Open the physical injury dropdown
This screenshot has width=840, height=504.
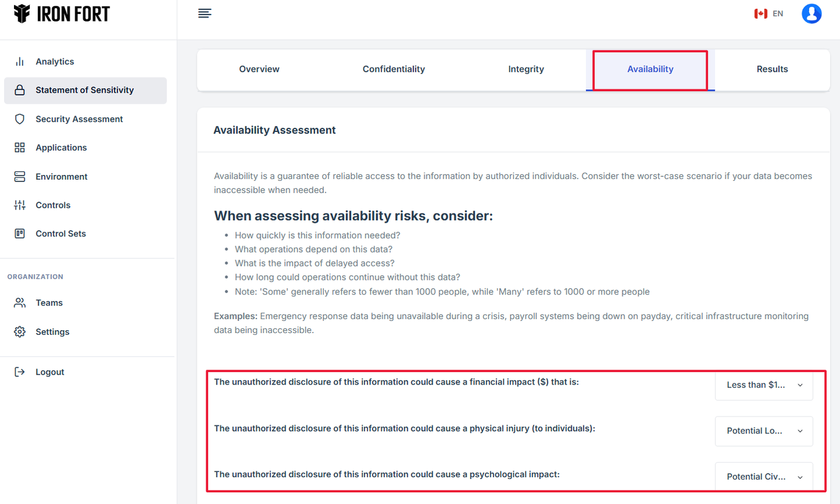pyautogui.click(x=764, y=431)
